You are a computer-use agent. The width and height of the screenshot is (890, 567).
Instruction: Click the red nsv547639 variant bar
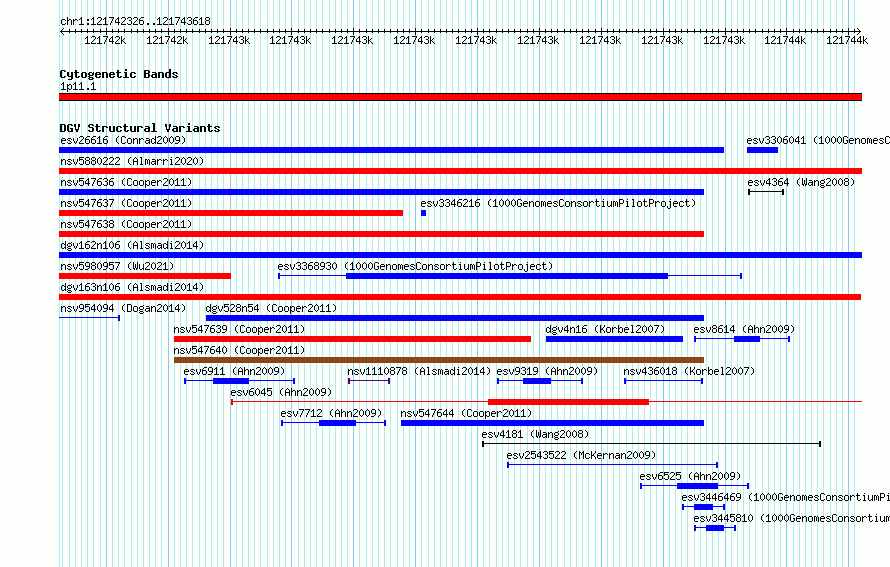[352, 339]
